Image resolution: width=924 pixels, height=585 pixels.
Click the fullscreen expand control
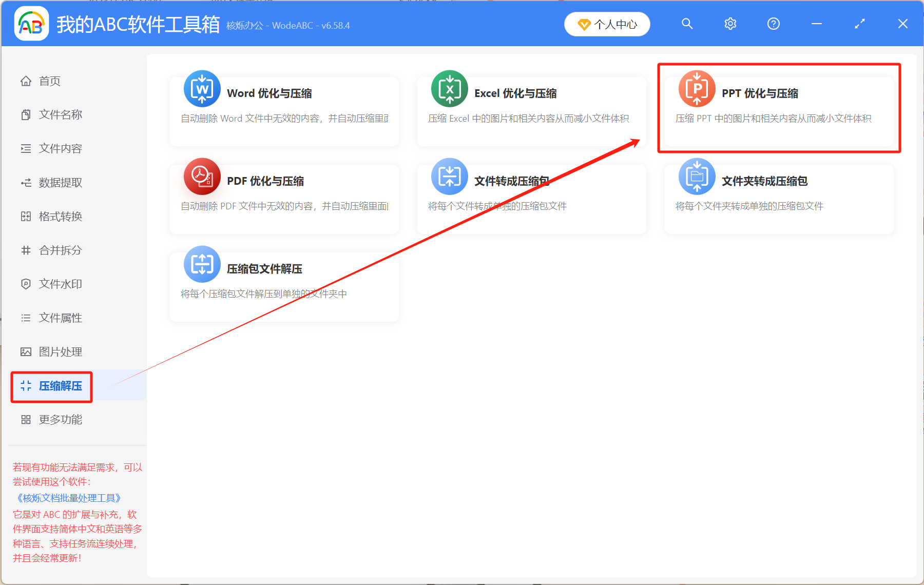pos(859,24)
